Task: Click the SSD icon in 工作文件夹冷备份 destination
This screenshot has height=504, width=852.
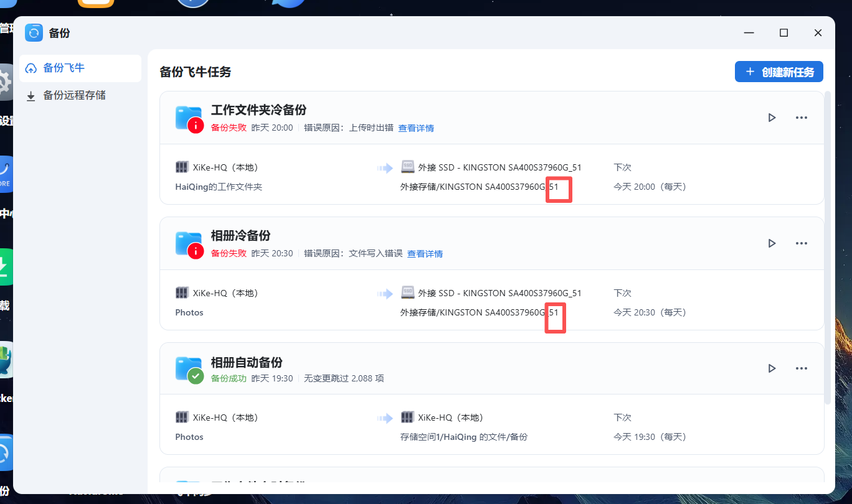Action: (407, 167)
